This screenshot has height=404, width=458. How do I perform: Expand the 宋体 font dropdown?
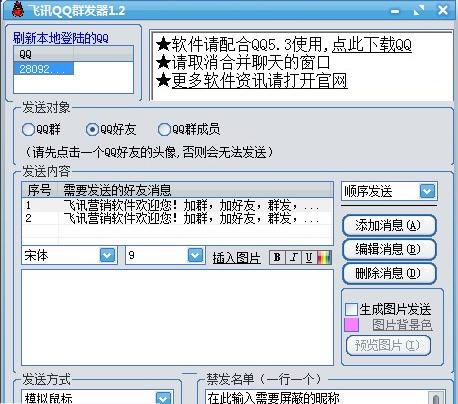[107, 256]
